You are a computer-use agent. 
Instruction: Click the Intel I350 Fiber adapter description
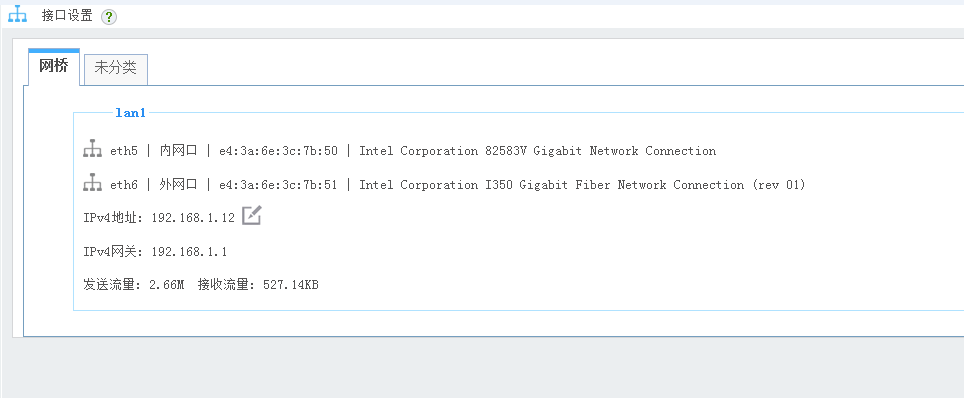[582, 185]
